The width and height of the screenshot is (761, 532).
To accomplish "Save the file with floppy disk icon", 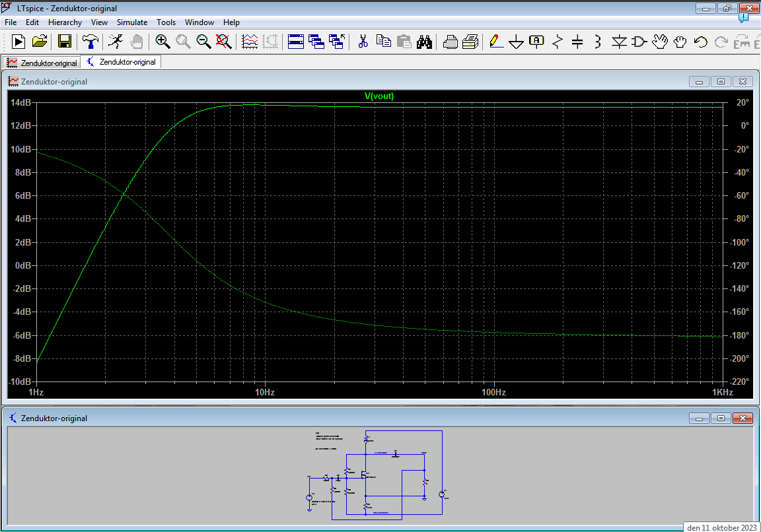I will pyautogui.click(x=65, y=42).
